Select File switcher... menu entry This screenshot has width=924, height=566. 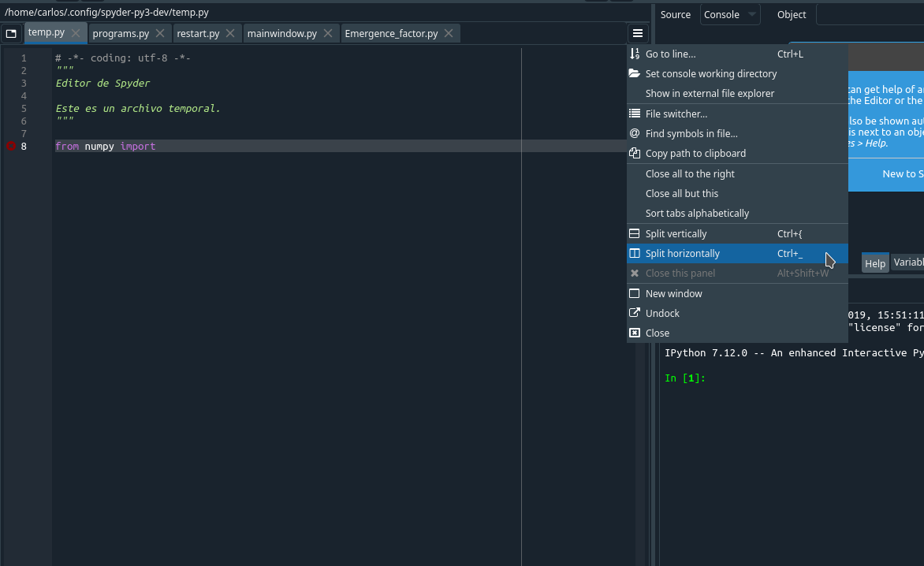click(737, 114)
